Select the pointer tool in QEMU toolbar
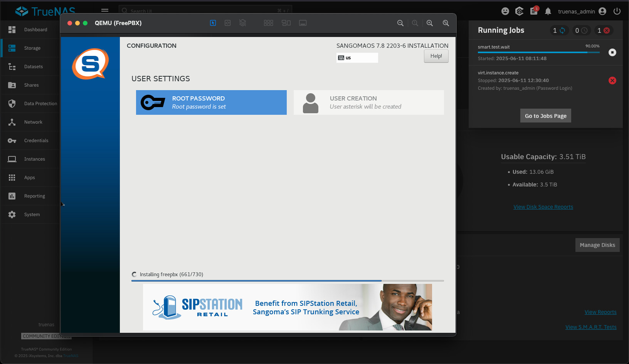Image resolution: width=629 pixels, height=364 pixels. click(213, 23)
